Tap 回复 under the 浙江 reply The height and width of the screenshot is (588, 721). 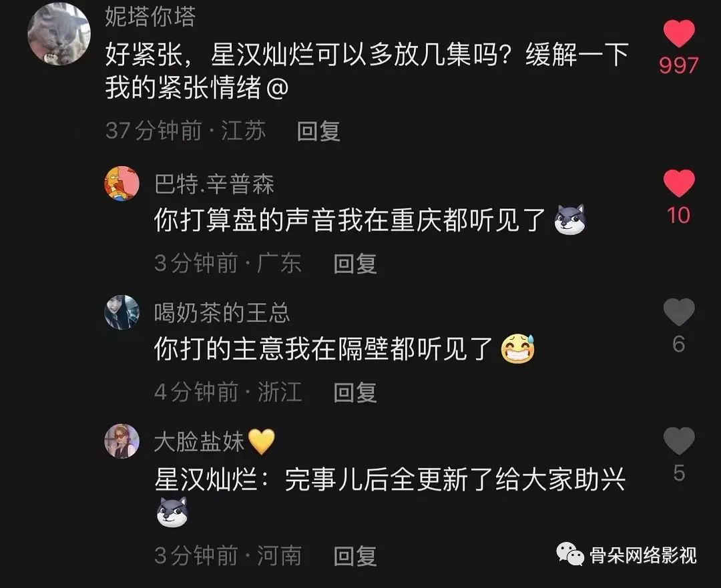click(355, 392)
